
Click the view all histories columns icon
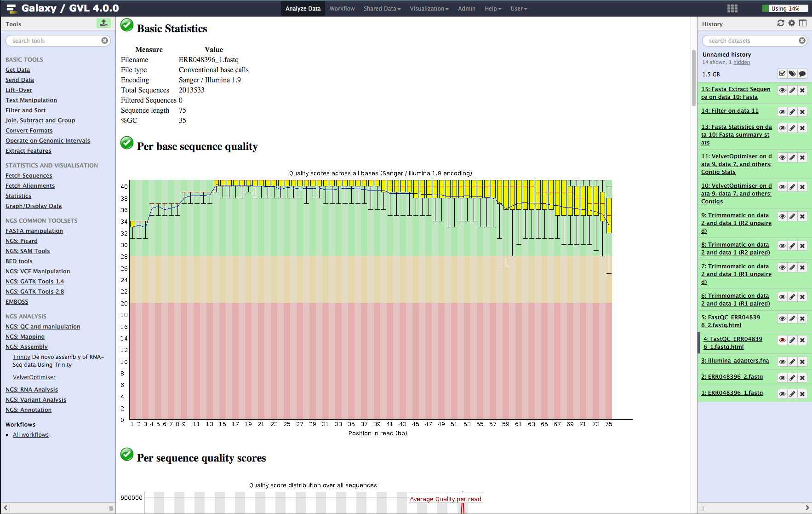point(803,23)
